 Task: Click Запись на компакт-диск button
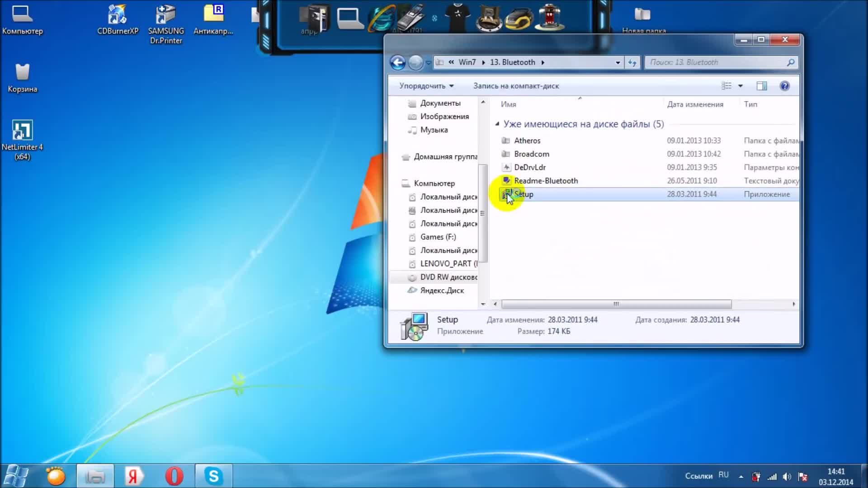[516, 86]
